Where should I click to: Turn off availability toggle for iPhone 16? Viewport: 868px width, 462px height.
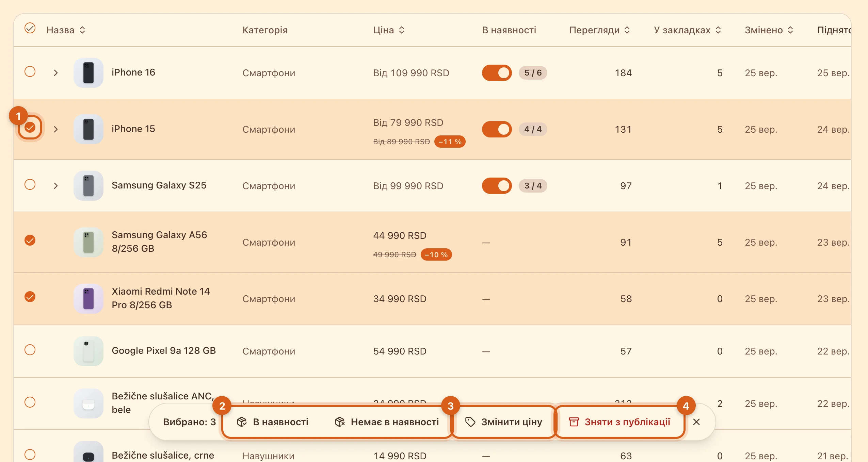pyautogui.click(x=497, y=73)
